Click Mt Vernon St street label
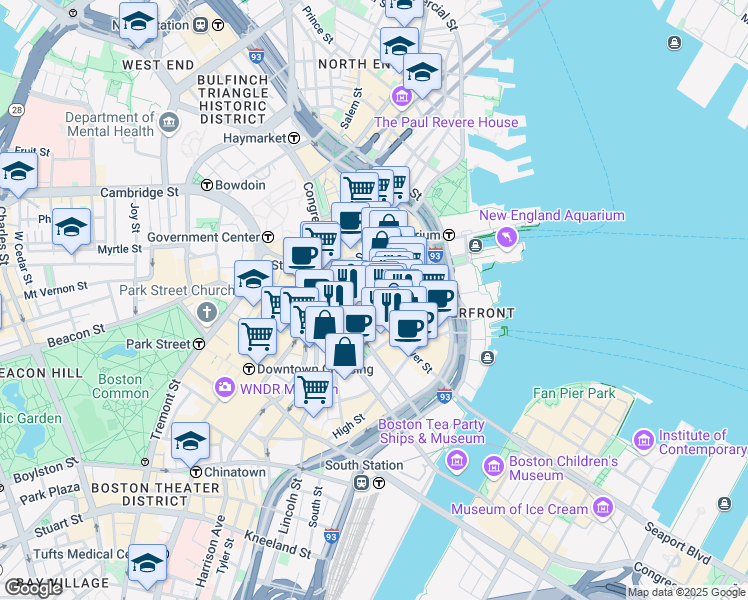Screen dimensions: 748x600 click(56, 290)
